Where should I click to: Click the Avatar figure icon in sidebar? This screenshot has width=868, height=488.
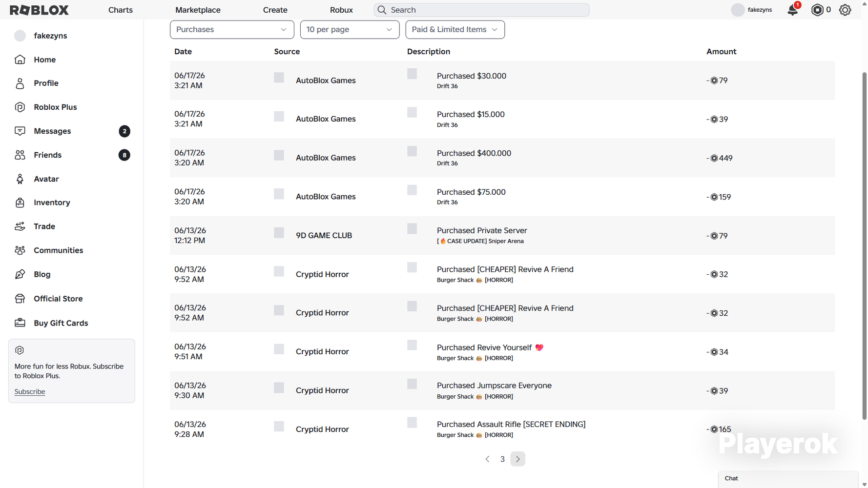point(20,179)
